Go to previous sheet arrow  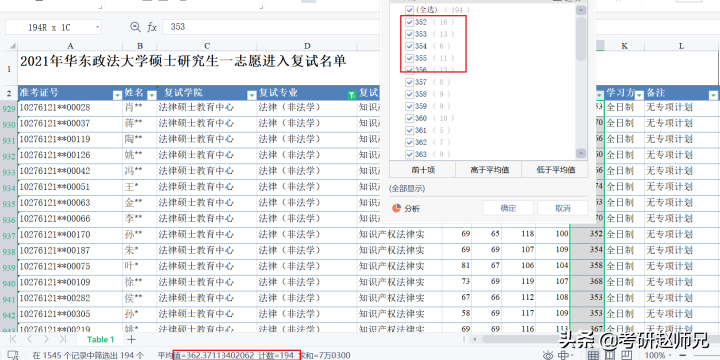[29, 339]
